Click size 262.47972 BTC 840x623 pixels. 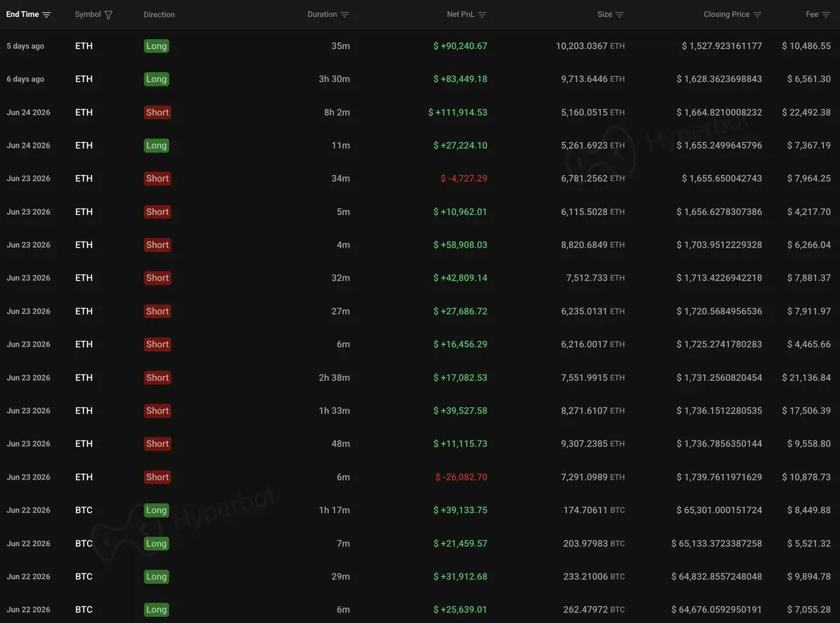coord(594,610)
